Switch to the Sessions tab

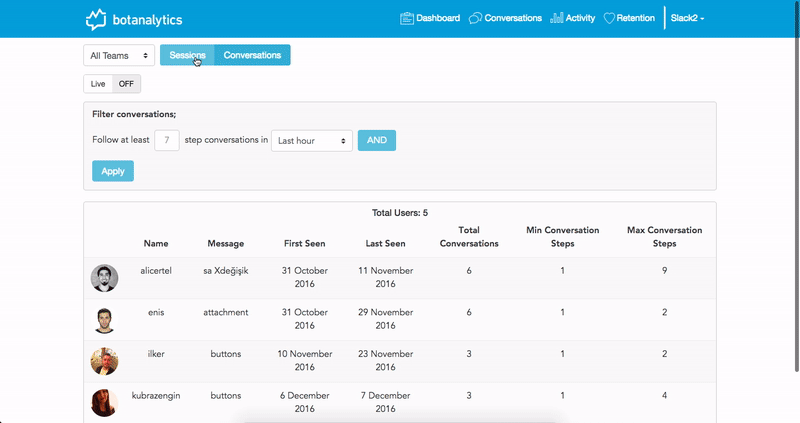point(187,55)
